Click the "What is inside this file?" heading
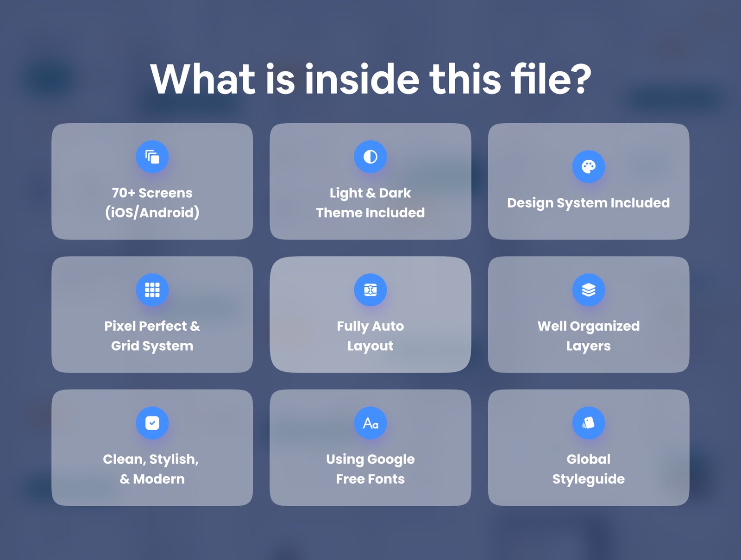The height and width of the screenshot is (560, 741). (x=370, y=79)
